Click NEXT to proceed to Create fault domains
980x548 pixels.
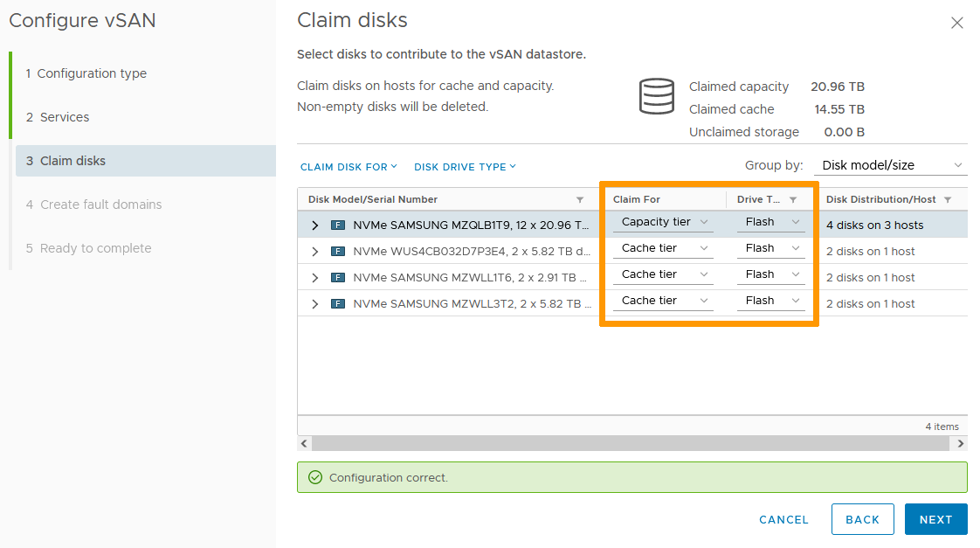pos(935,519)
